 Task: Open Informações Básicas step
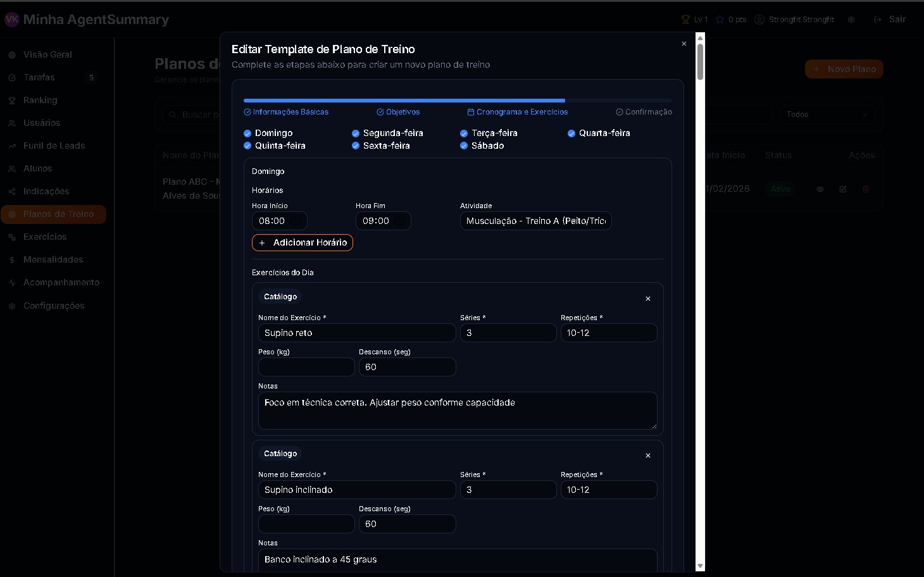[x=286, y=112]
